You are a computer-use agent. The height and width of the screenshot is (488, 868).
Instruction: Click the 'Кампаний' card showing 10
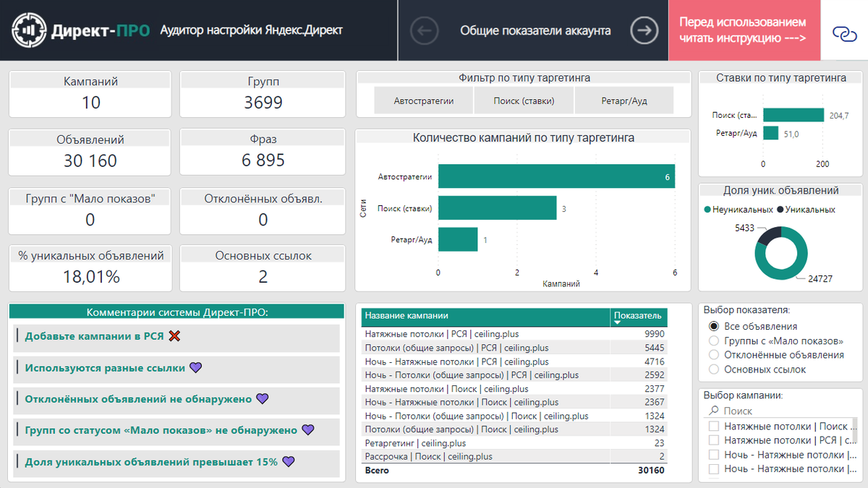tap(90, 94)
